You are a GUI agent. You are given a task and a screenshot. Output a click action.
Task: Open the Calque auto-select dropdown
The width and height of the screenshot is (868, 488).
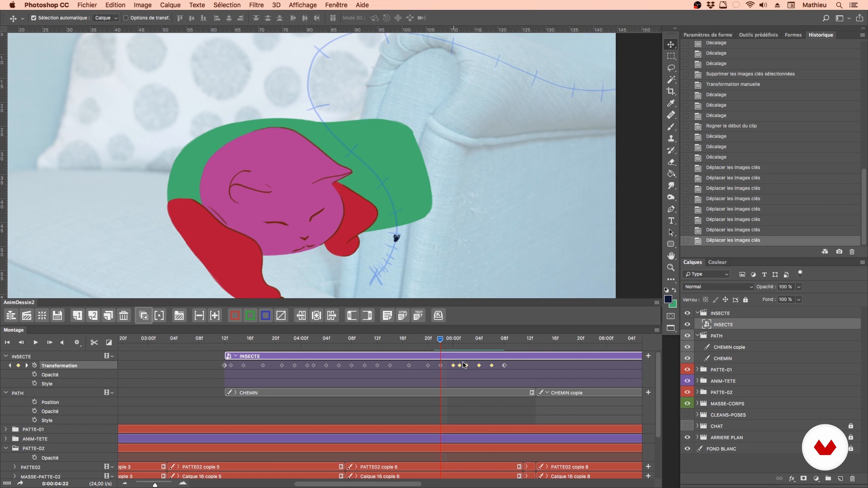[106, 18]
